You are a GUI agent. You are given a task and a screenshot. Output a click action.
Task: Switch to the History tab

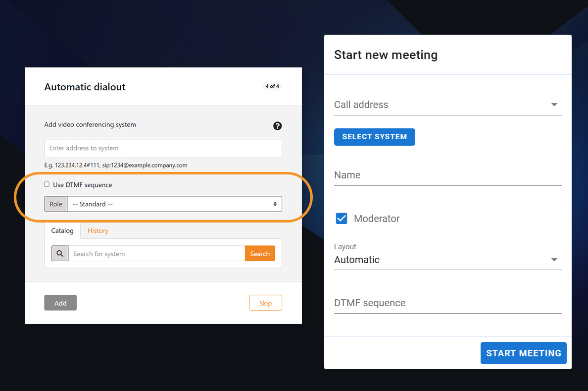click(x=98, y=230)
